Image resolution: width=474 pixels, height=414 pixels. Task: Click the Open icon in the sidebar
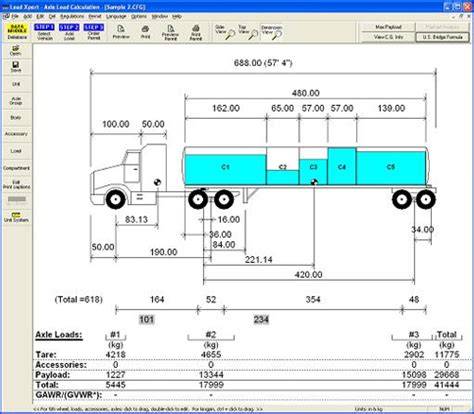16,50
